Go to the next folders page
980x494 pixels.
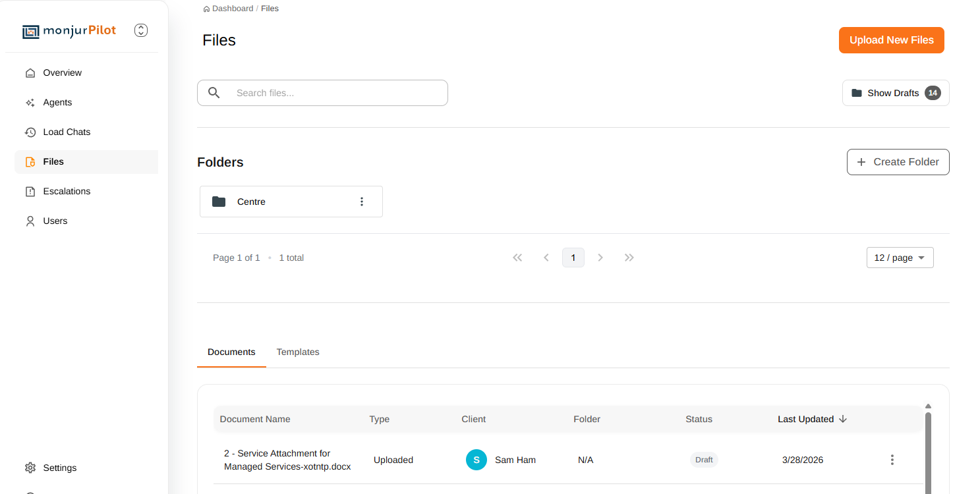[x=600, y=258]
